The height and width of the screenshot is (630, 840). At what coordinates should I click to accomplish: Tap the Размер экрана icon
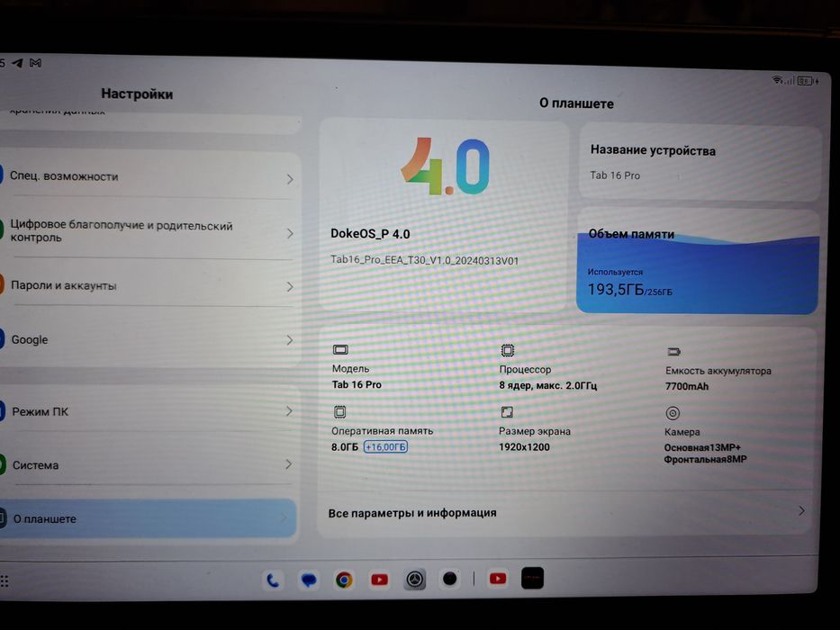pos(507,412)
